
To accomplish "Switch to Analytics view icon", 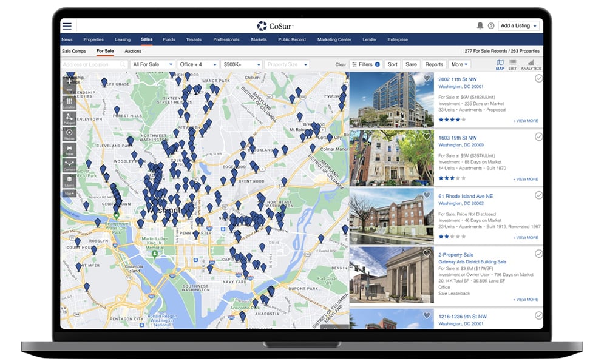I will pyautogui.click(x=531, y=64).
